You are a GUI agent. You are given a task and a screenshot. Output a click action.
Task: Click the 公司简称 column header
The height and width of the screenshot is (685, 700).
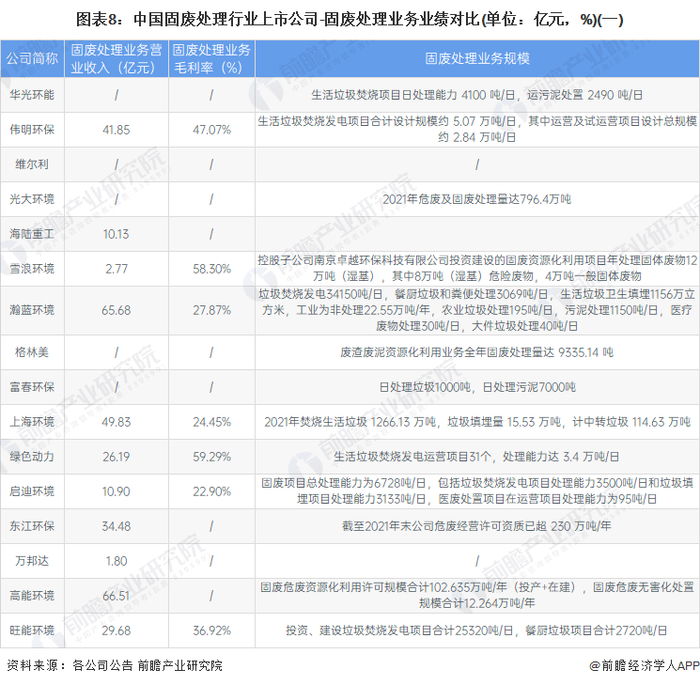coord(32,58)
